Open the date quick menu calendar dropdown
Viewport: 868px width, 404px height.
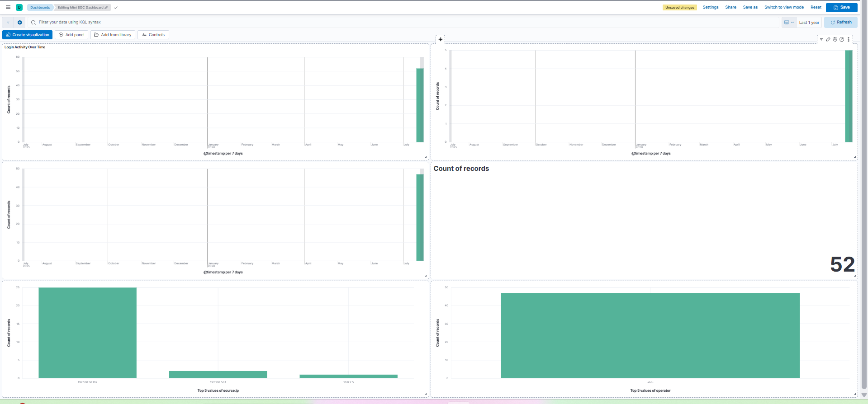tap(789, 22)
